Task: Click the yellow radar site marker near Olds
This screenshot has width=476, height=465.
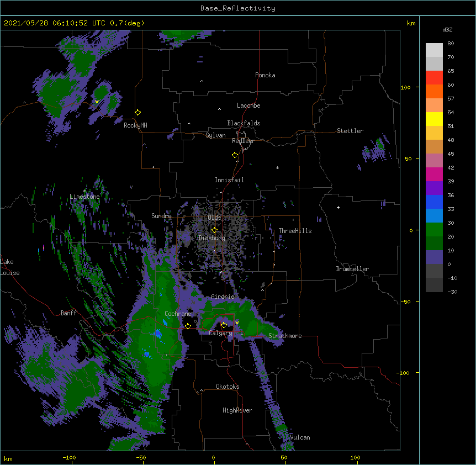Action: pos(214,230)
